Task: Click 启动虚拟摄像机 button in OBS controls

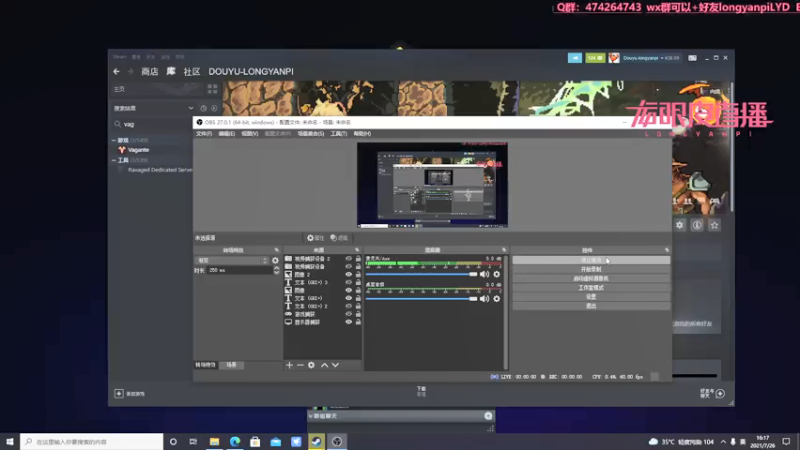Action: [591, 279]
